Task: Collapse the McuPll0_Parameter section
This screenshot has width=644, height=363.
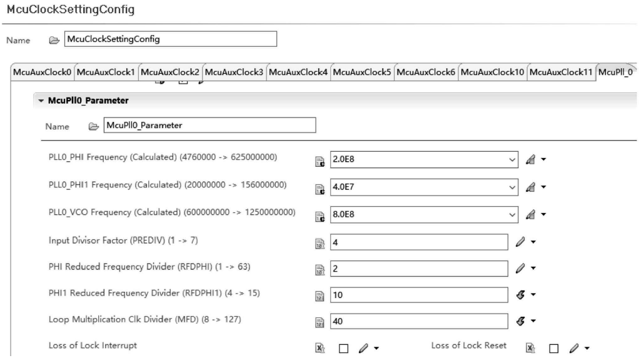Action: 41,101
